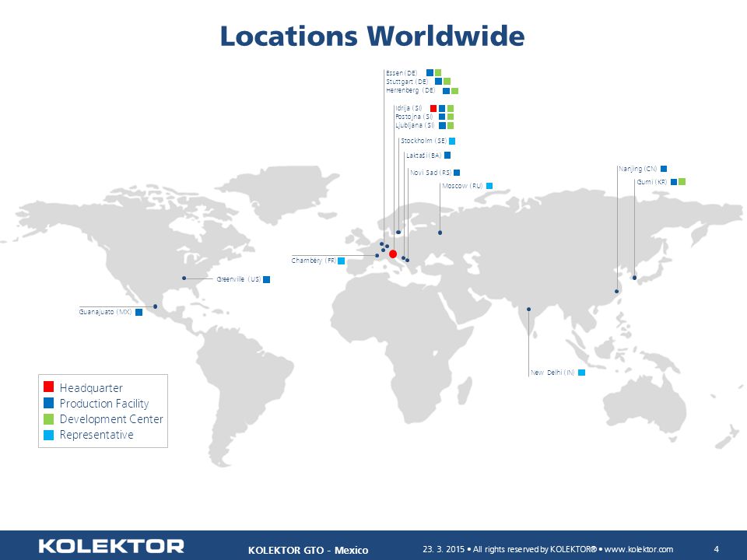Click the Guanajuato map marker dot in Mexico
Viewport: 747px width, 560px height.
156,306
